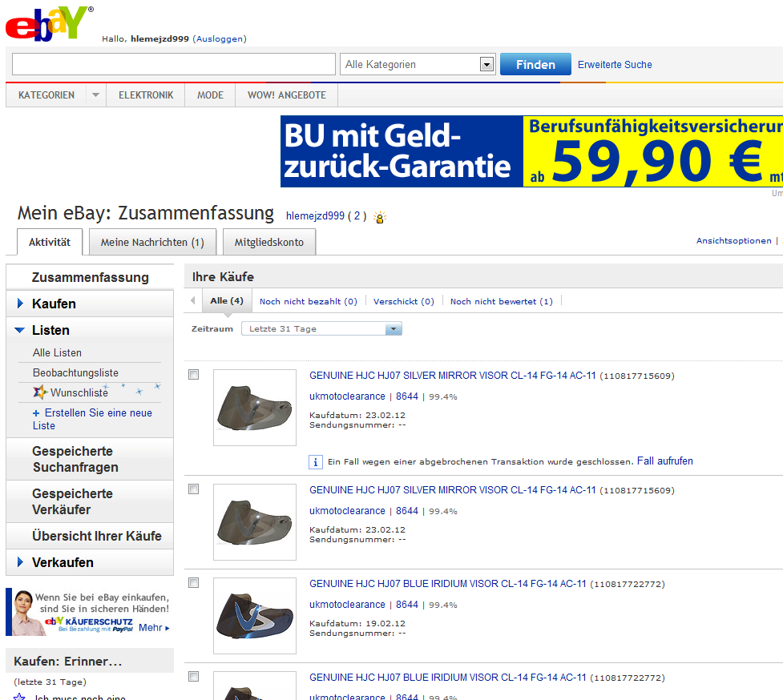Click the feedback star icon beside hlemejzd999

380,218
